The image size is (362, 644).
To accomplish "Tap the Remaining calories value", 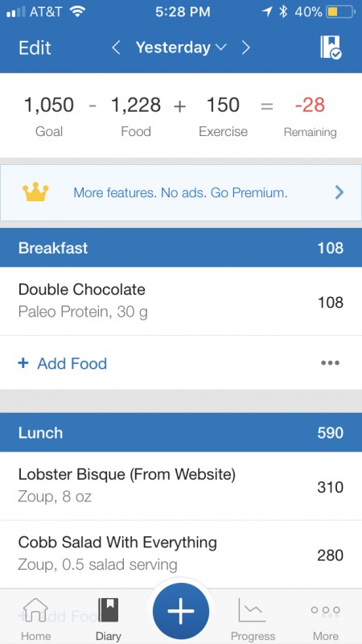I will (x=311, y=105).
